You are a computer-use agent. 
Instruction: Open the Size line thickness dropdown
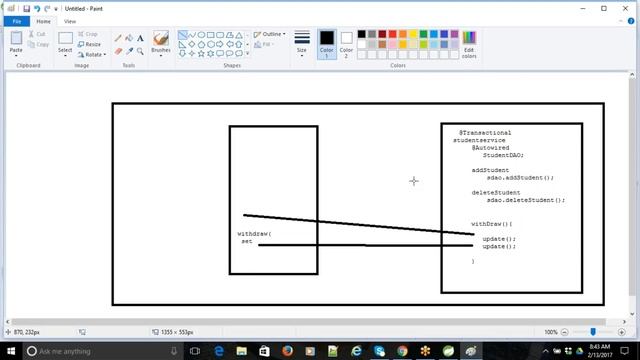[302, 44]
